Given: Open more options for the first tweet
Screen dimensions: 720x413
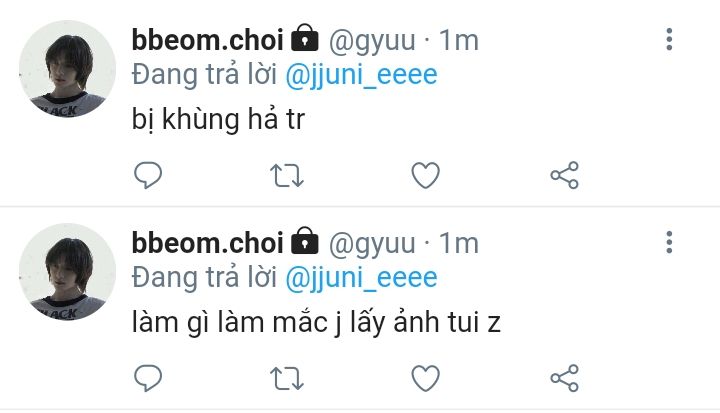Looking at the screenshot, I should pyautogui.click(x=669, y=39).
